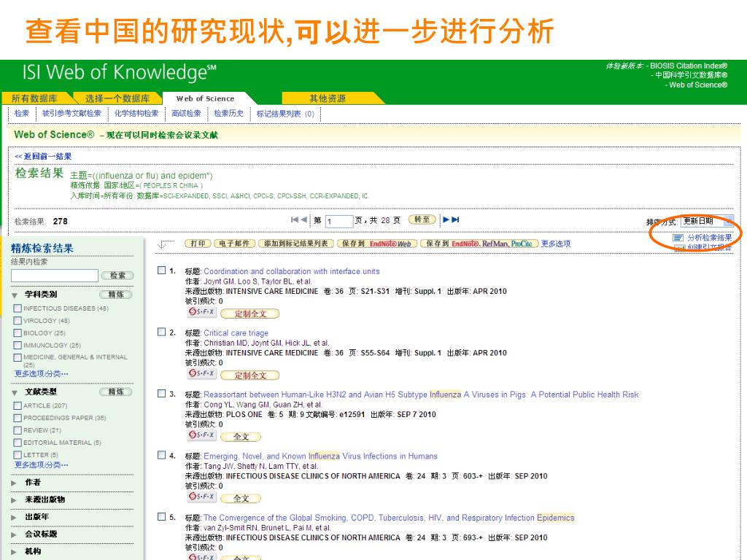This screenshot has height=560, width=747.
Task: Tick the LETTER document type checkbox
Action: point(18,455)
